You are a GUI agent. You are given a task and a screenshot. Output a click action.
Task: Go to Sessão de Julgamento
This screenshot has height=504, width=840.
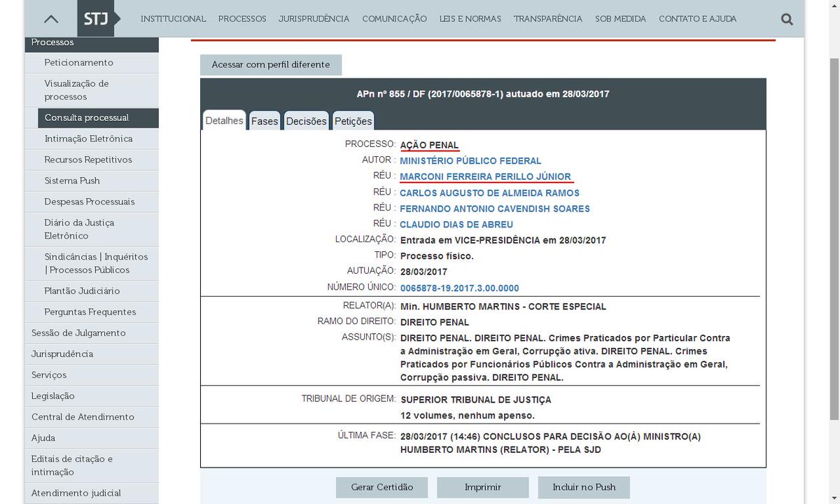point(92,332)
